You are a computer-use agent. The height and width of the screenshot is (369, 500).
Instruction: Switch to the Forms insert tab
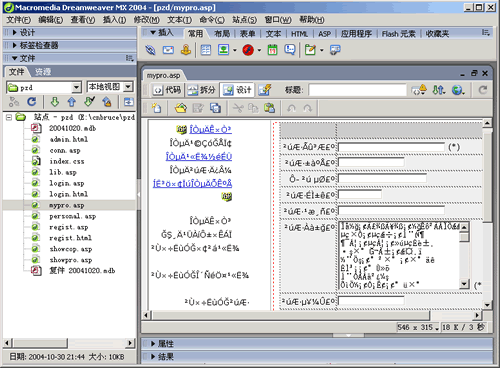[x=247, y=34]
